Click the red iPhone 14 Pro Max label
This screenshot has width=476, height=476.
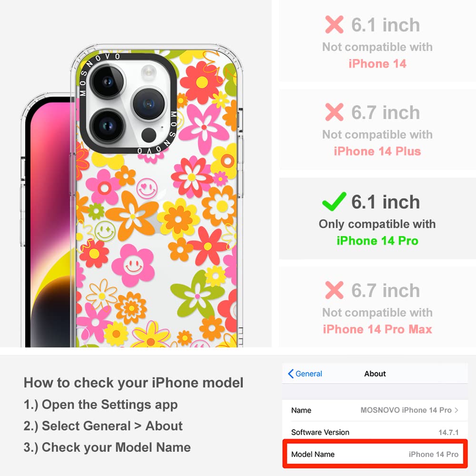(377, 329)
